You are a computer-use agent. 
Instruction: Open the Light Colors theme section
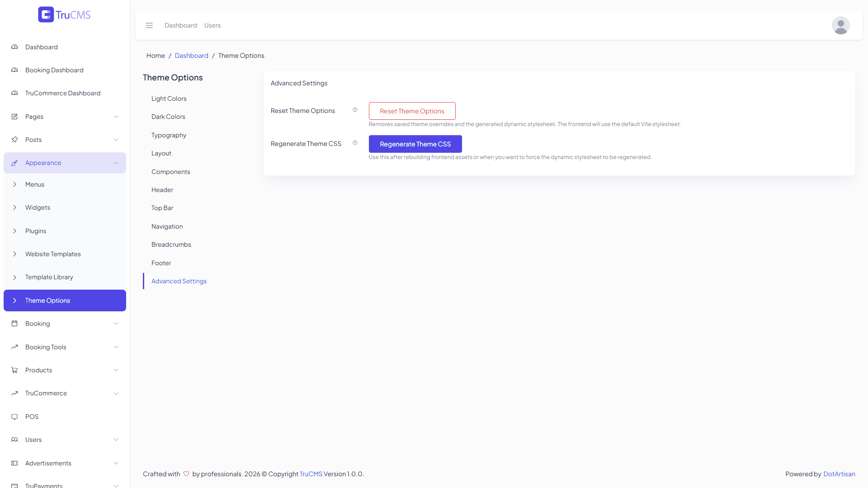(169, 99)
